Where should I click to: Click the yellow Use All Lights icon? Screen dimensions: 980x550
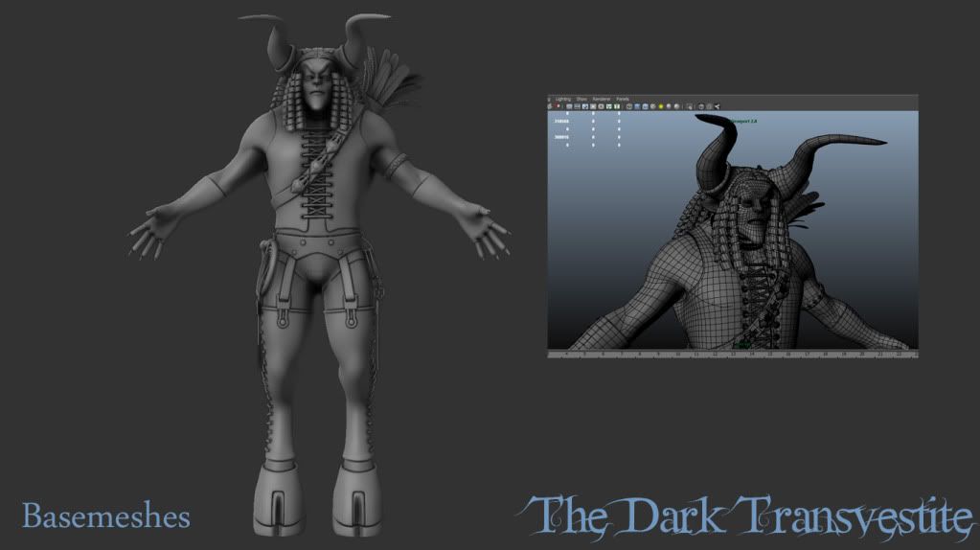[661, 106]
